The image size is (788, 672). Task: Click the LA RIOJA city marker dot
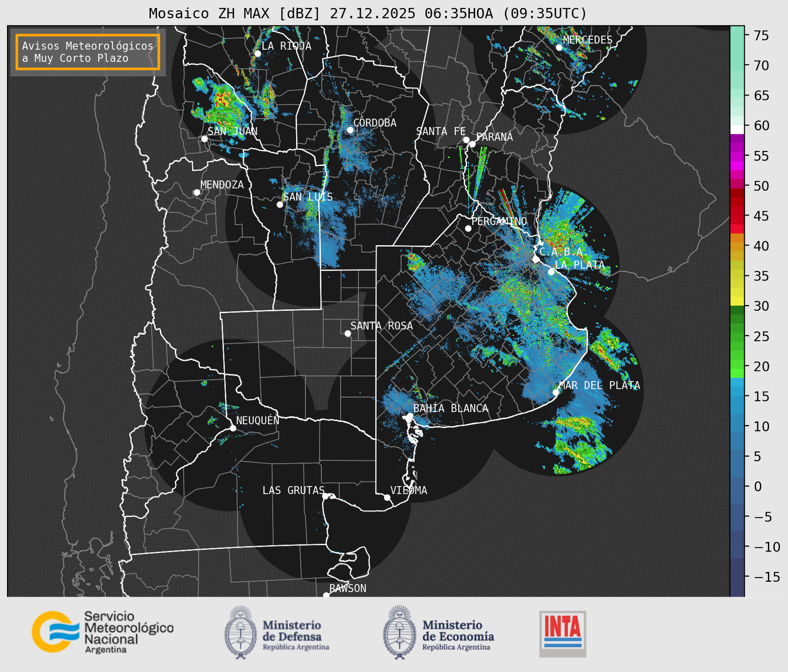(x=257, y=53)
